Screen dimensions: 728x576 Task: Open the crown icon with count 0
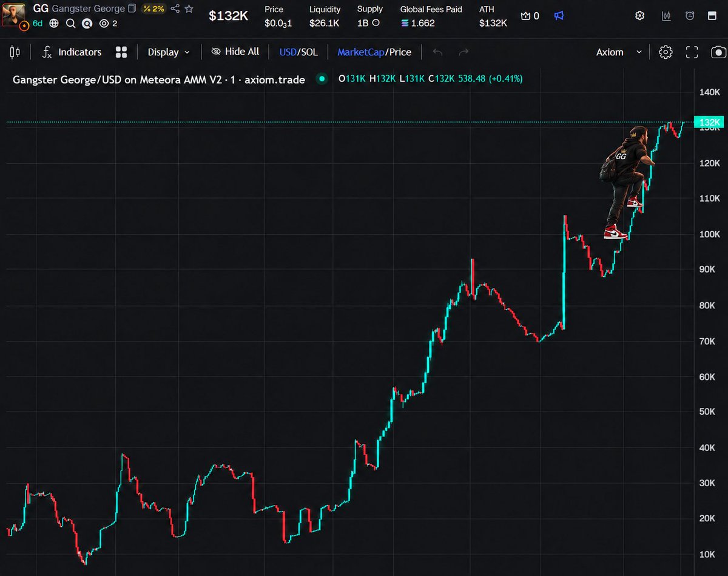point(530,16)
